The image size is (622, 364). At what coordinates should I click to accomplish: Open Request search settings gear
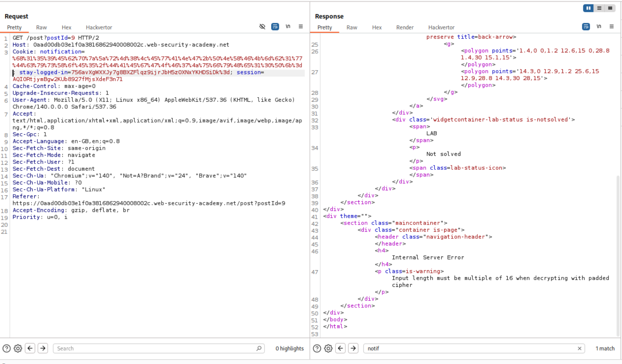coord(18,348)
